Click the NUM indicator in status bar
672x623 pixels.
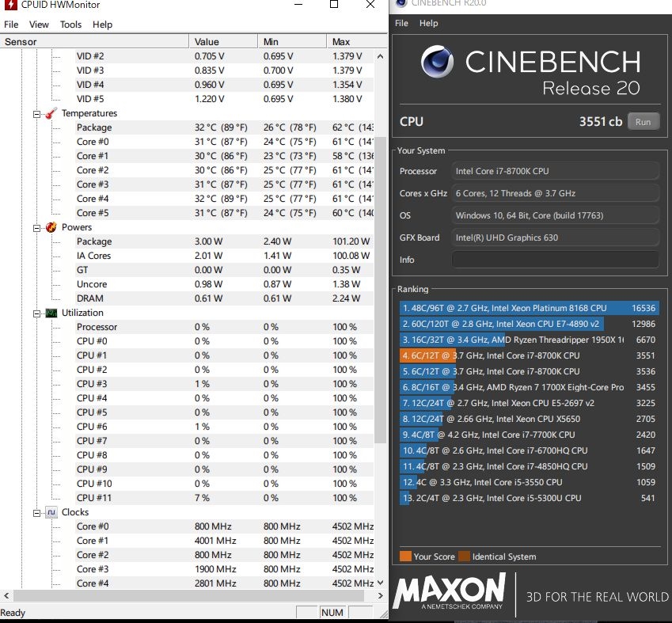(x=332, y=612)
